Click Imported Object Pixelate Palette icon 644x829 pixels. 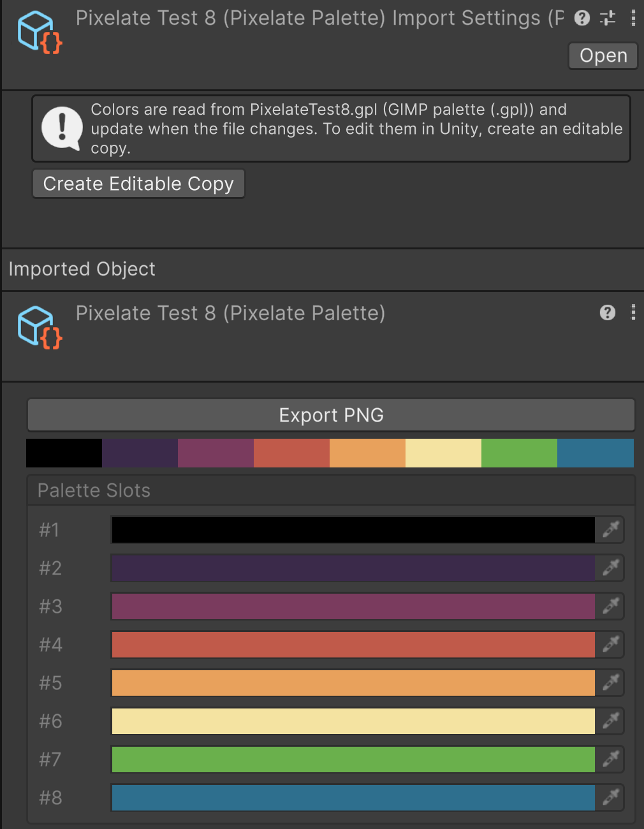coord(40,328)
